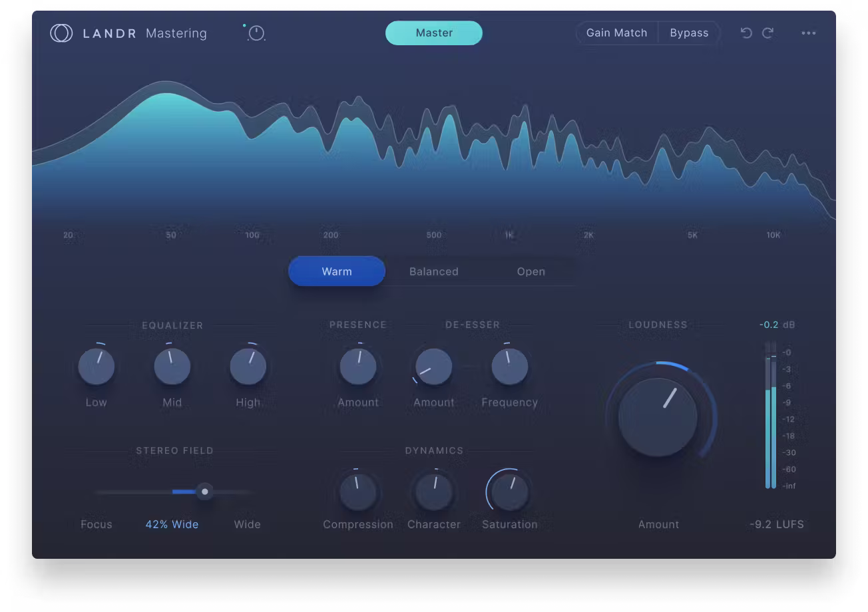The width and height of the screenshot is (868, 612).
Task: Click the De-Esser Frequency knob
Action: (x=510, y=367)
